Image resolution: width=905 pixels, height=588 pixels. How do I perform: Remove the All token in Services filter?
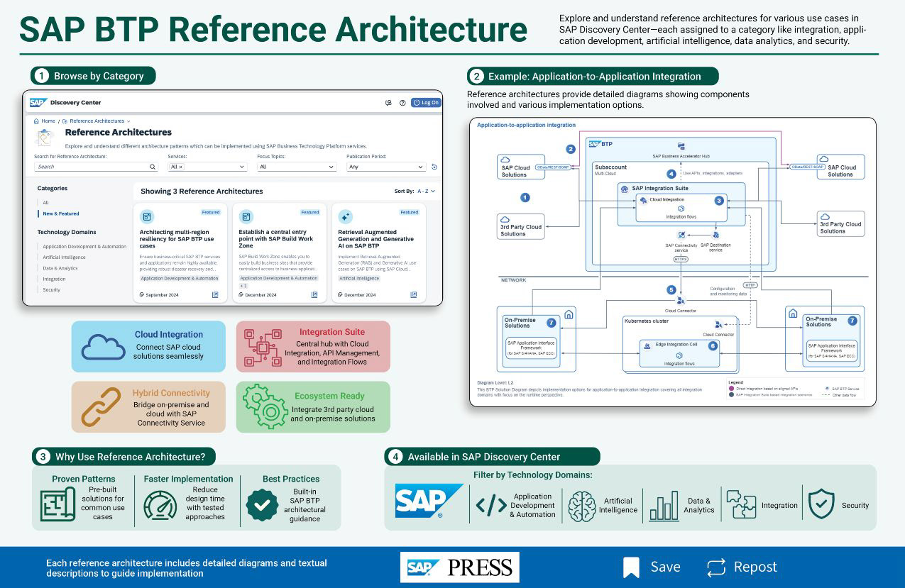pos(180,167)
